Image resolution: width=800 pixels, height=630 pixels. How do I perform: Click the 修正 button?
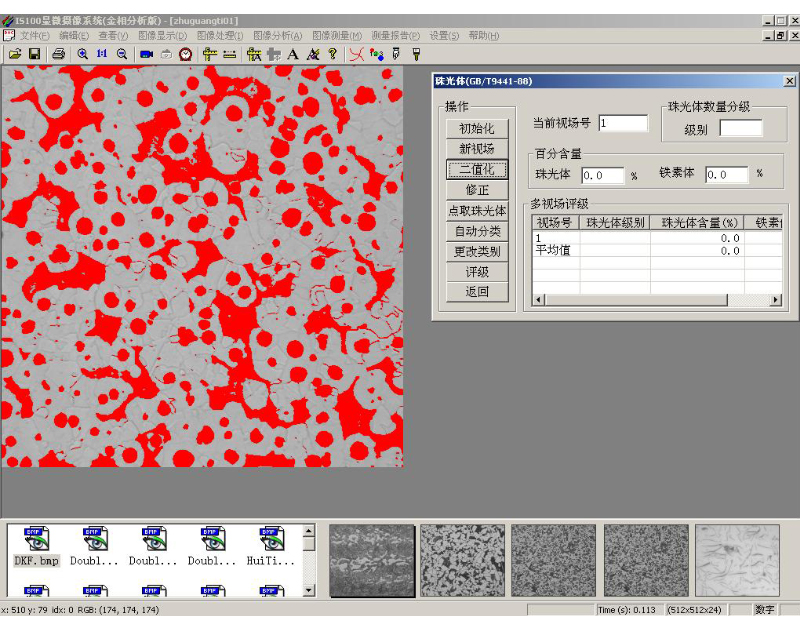[x=477, y=190]
